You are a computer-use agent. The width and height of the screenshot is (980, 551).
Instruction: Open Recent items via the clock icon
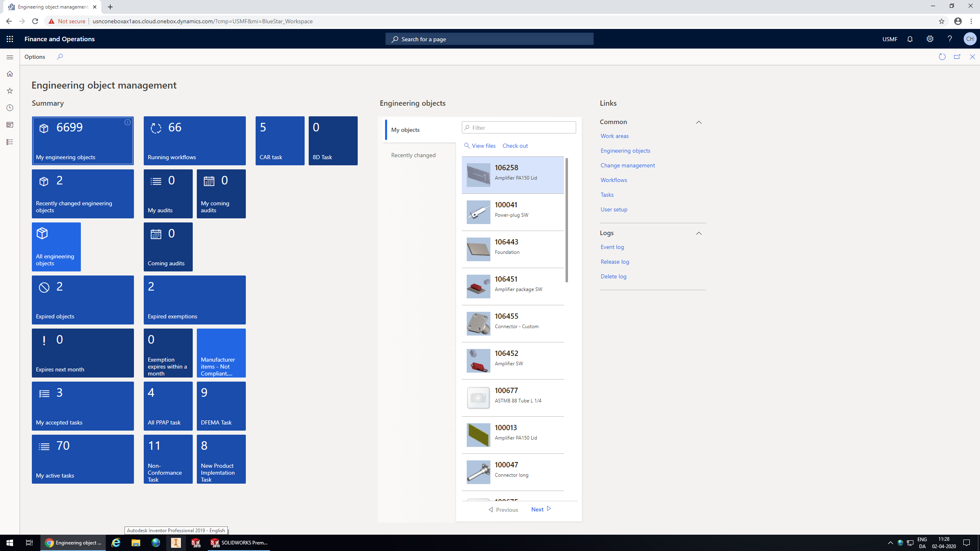click(x=9, y=108)
